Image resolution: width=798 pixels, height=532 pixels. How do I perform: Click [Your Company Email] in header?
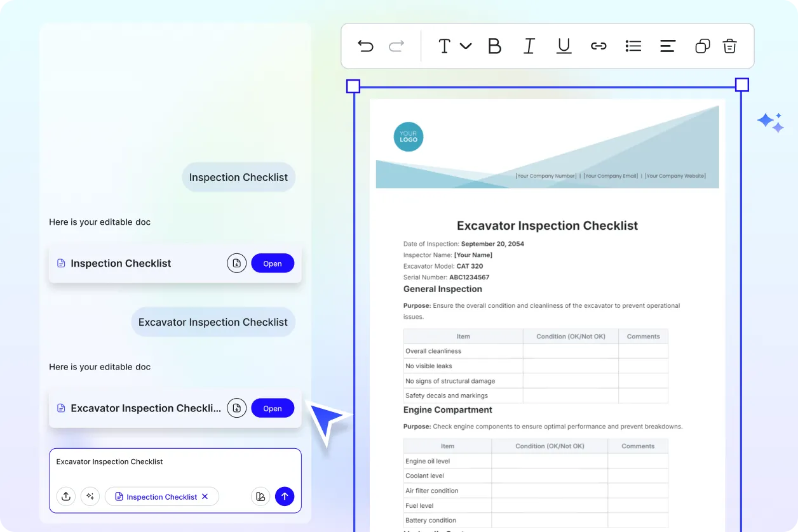pyautogui.click(x=611, y=176)
